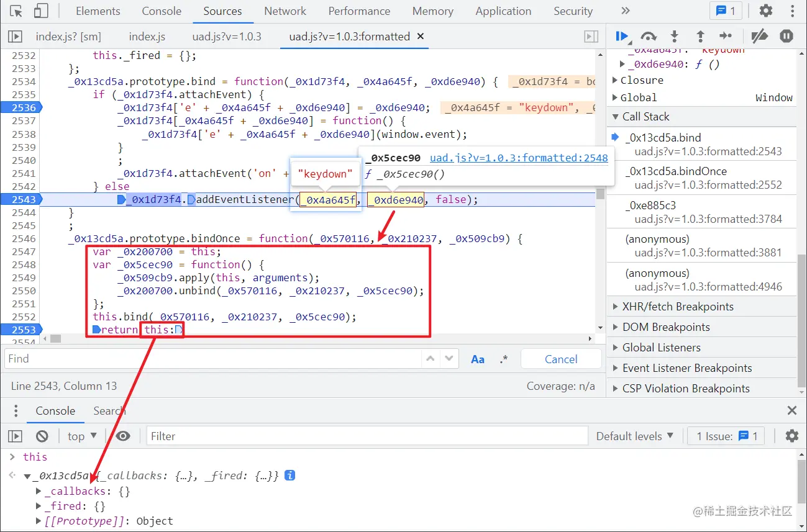807x532 pixels.
Task: Open console settings gear
Action: click(791, 436)
